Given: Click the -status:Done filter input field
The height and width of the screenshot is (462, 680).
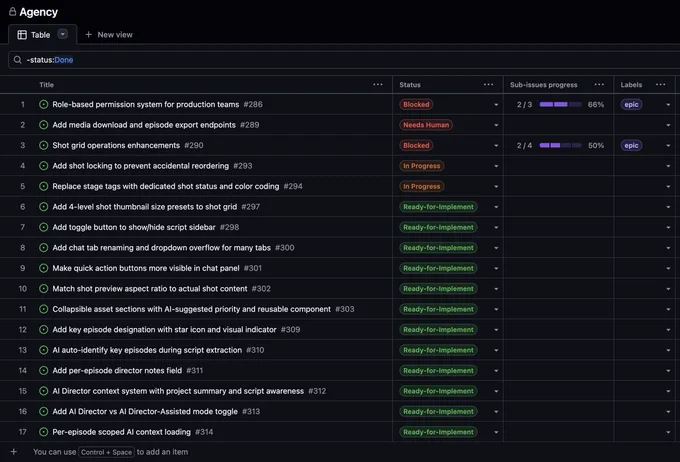Looking at the screenshot, I should (x=344, y=60).
